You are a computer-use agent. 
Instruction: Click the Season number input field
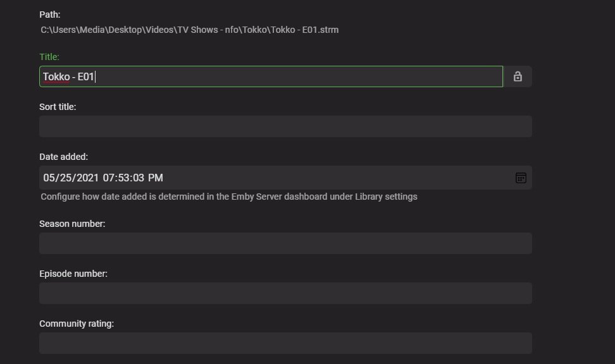[x=285, y=243]
